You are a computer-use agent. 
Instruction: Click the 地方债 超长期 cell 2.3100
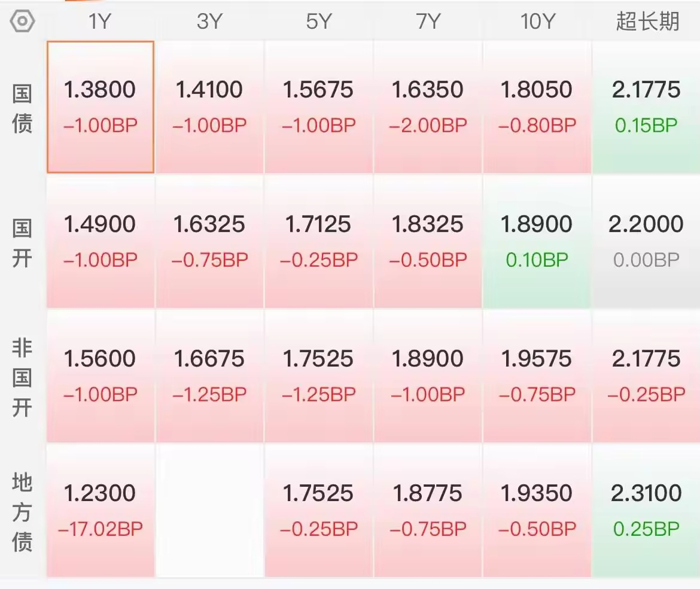(x=646, y=510)
